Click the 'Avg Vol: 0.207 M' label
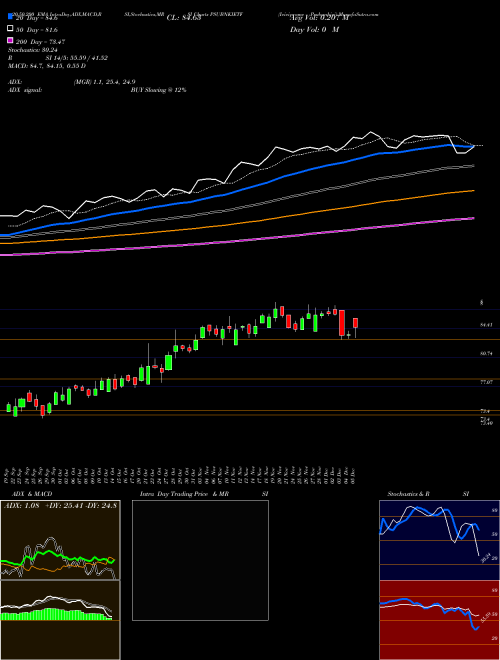500x660 pixels. 319,18
